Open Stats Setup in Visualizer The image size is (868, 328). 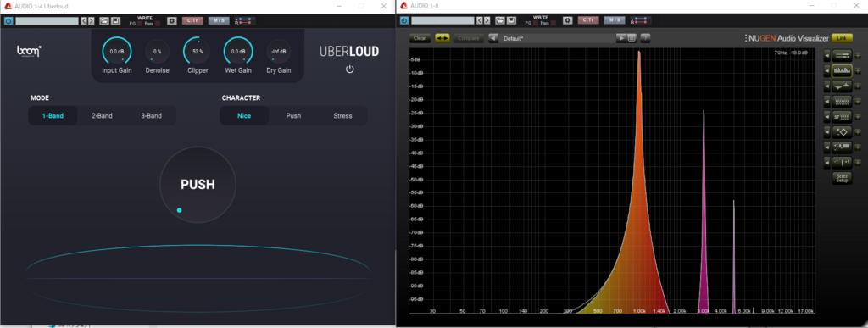(x=842, y=178)
